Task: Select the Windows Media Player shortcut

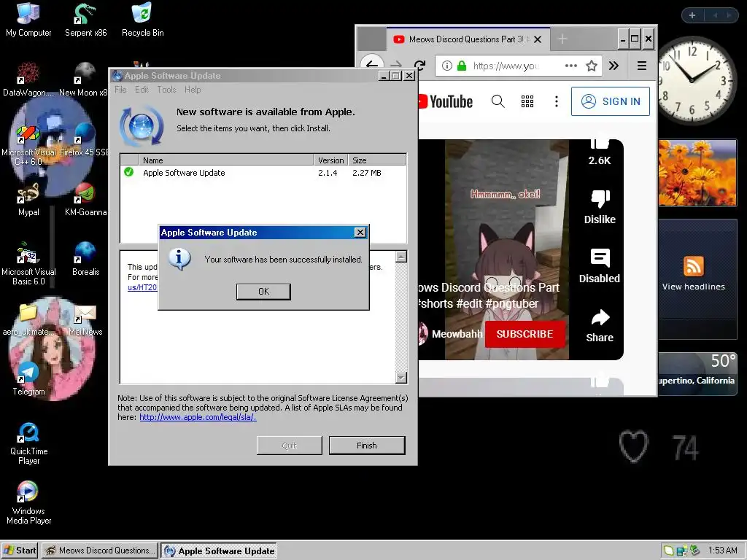Action: 28,504
